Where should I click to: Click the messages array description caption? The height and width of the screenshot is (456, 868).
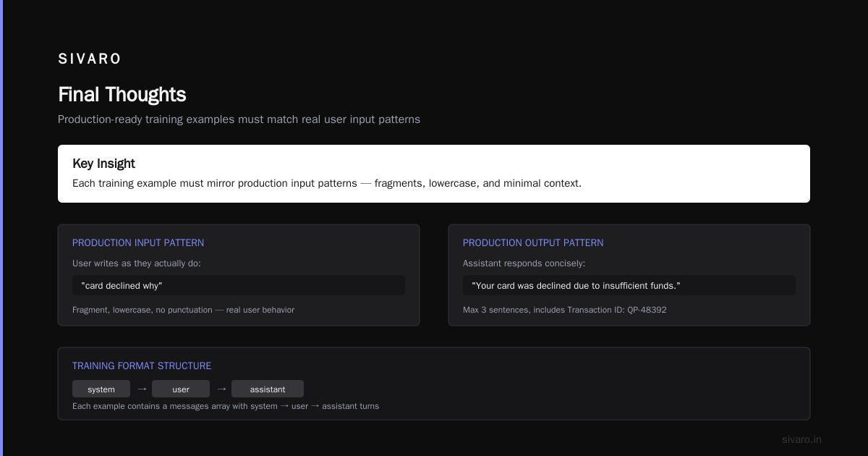(226, 406)
